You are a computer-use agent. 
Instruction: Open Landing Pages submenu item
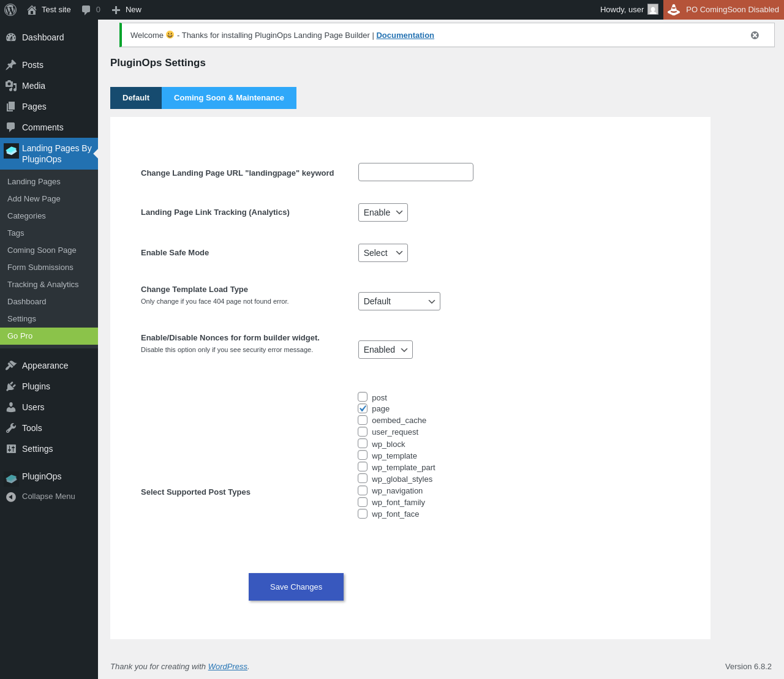(49, 182)
